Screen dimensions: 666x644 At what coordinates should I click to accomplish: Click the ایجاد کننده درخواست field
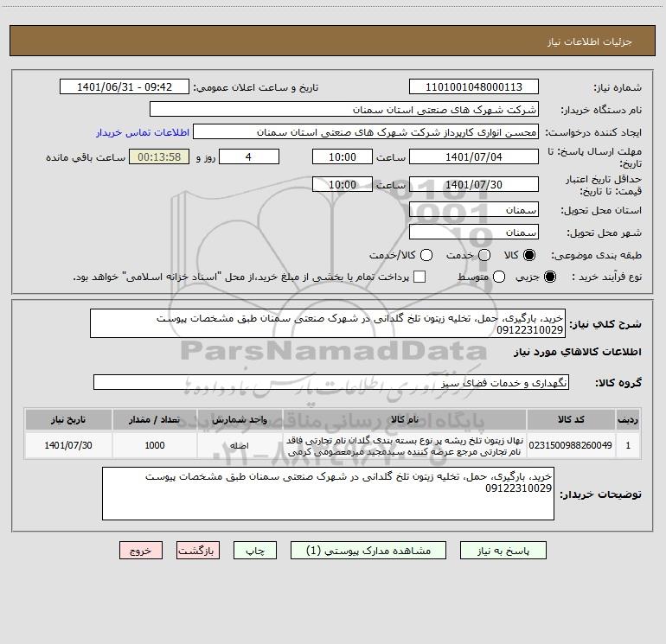(366, 131)
